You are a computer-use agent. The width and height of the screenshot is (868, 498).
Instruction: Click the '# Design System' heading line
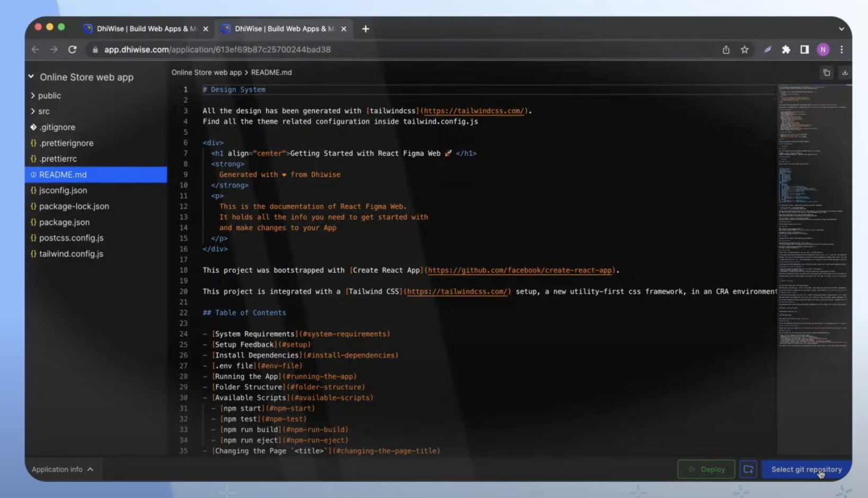pos(234,90)
